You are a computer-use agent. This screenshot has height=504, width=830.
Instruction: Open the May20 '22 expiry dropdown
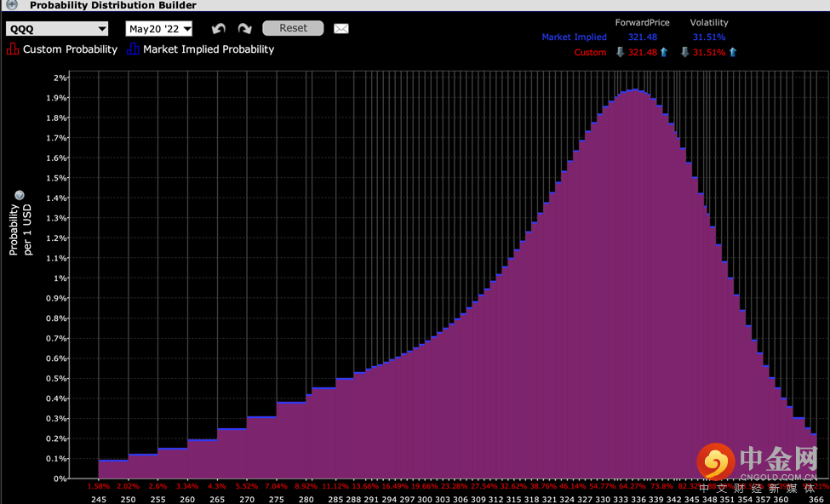[159, 29]
